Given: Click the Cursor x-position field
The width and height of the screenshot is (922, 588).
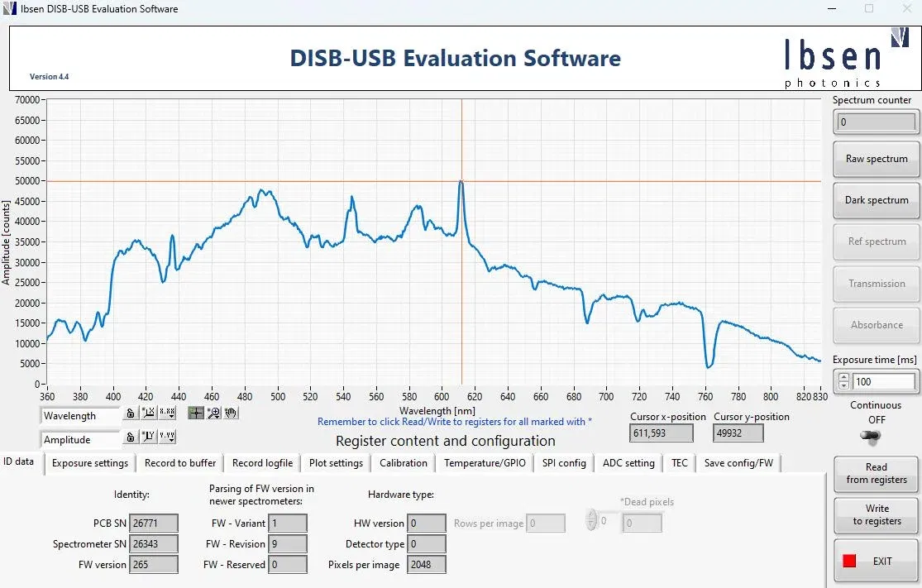Looking at the screenshot, I should (661, 433).
